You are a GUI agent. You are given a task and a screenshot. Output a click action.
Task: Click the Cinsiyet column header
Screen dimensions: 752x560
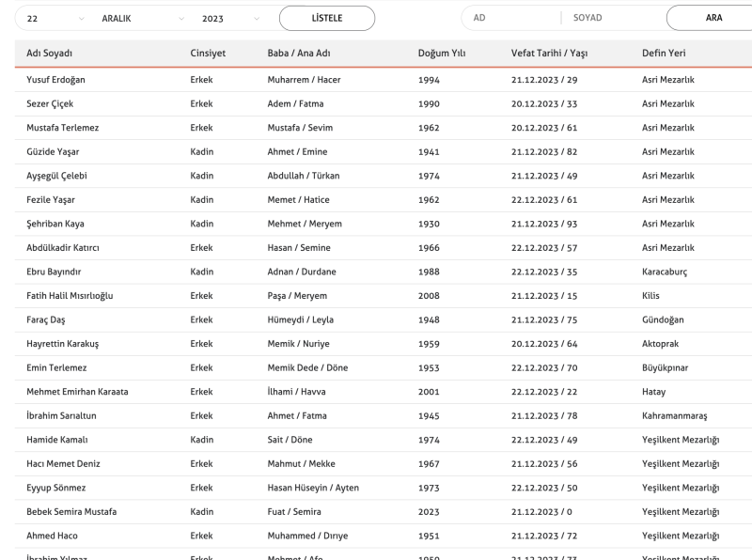(208, 54)
